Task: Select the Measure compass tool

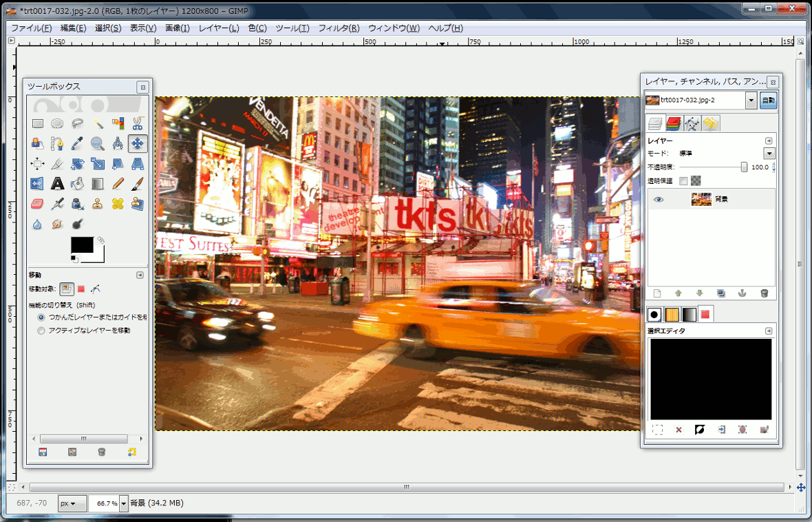Action: pyautogui.click(x=118, y=144)
